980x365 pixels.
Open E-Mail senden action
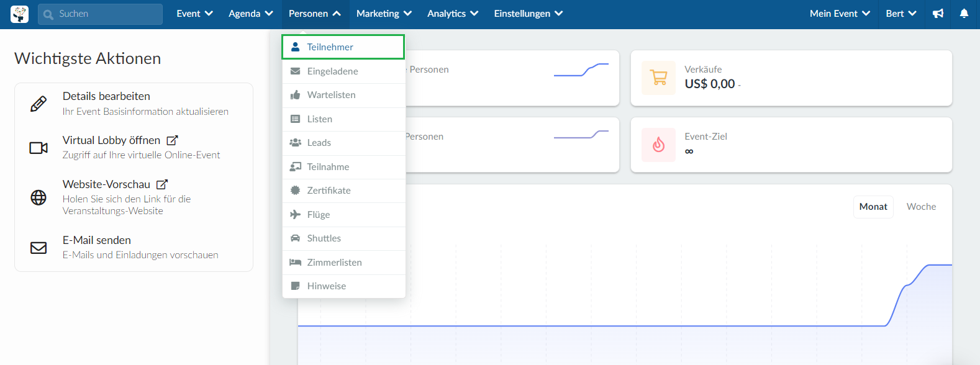tap(97, 240)
